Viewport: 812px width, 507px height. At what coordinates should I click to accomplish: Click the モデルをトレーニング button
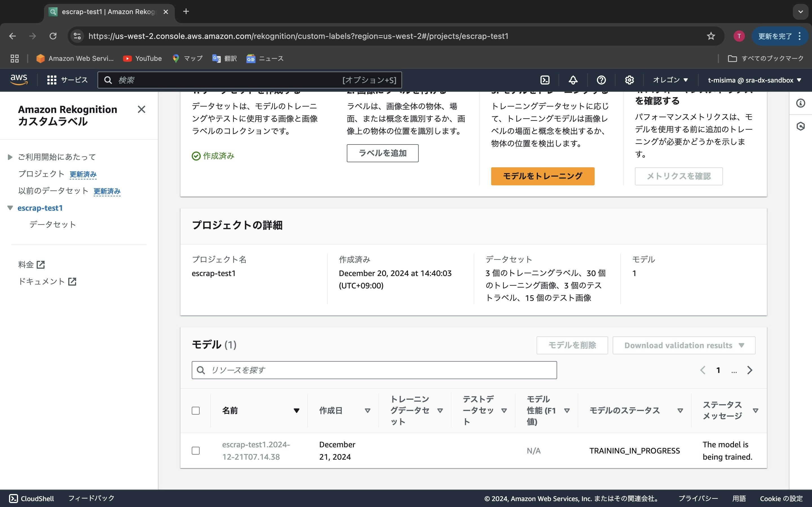[x=542, y=176]
